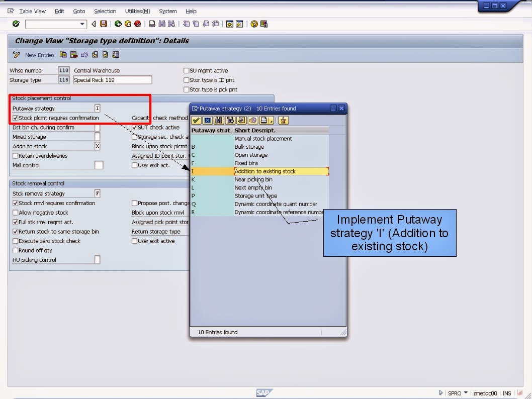Click the First Page icon in main toolbar

[x=186, y=24]
